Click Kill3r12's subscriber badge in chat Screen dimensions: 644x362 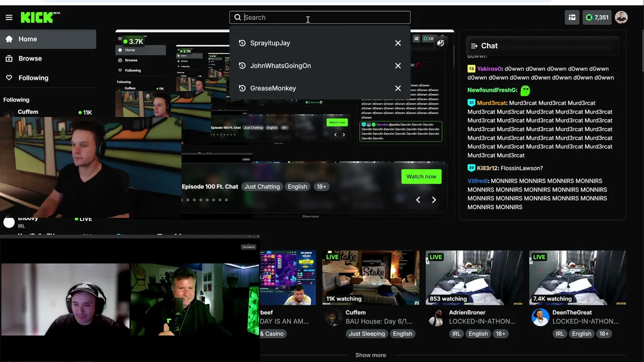coord(471,168)
